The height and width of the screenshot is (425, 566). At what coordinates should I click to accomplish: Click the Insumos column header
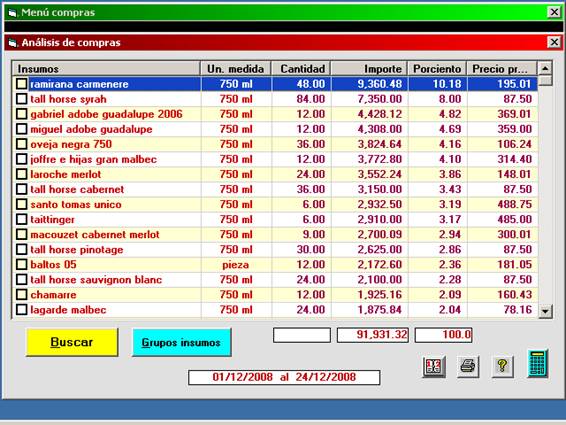coord(106,69)
